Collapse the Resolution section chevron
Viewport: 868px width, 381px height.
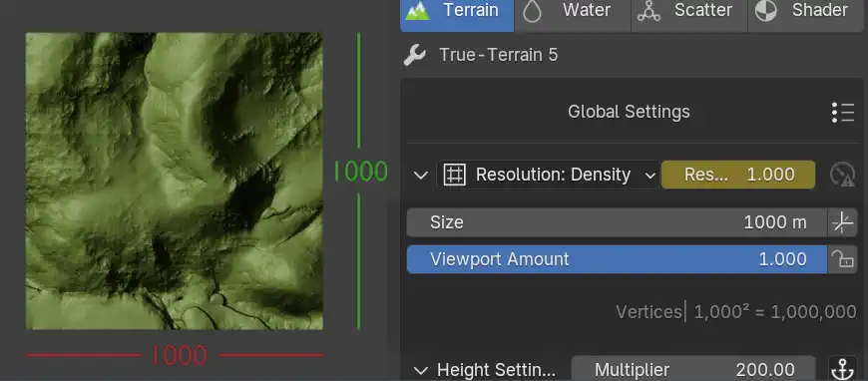pyautogui.click(x=421, y=175)
